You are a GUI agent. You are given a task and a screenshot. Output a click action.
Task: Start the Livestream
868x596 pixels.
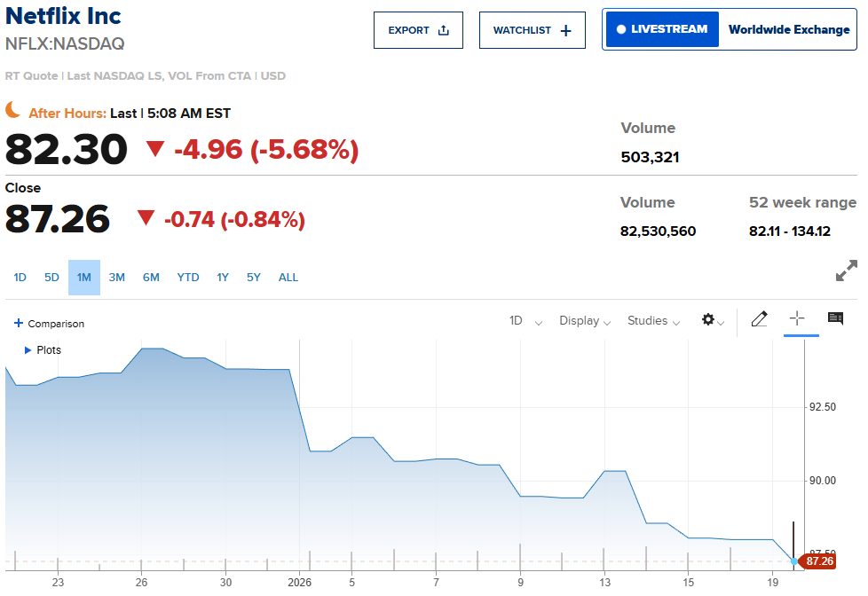[661, 29]
